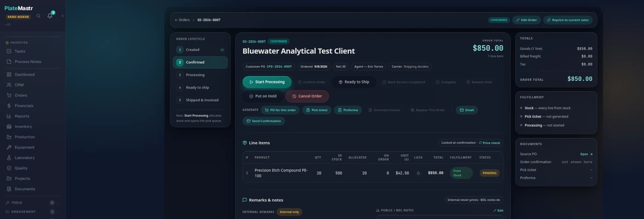Click the Ready to Ship button
The height and width of the screenshot is (219, 644).
point(354,82)
